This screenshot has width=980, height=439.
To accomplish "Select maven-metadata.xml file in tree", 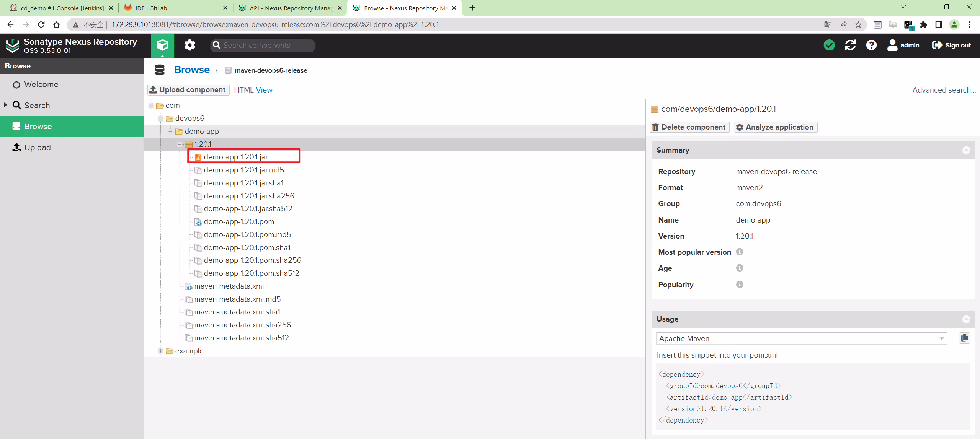I will (x=229, y=286).
